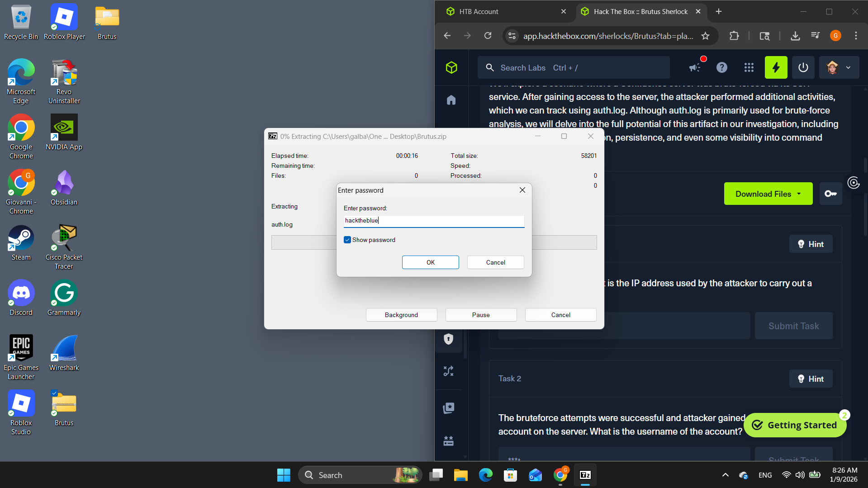The image size is (868, 488).
Task: Open Microsoft Store from taskbar
Action: pyautogui.click(x=510, y=475)
